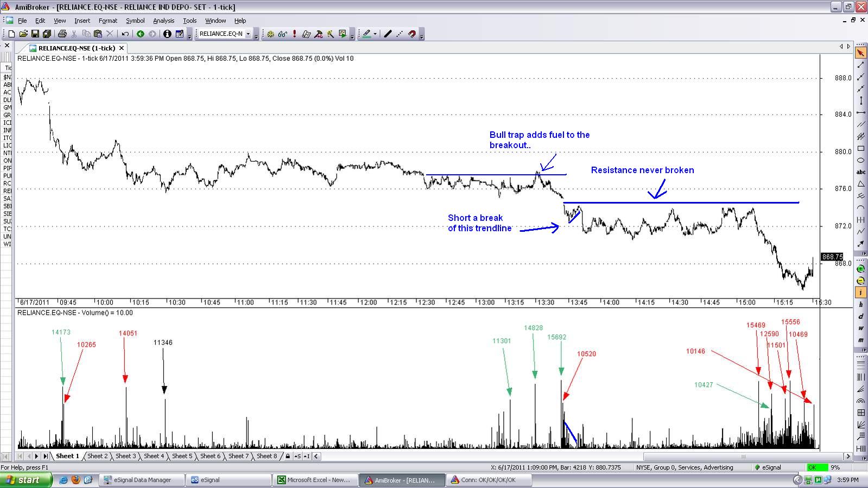Expand options arrow after the calendar icon
Viewport: 868px width, 488px height.
pyautogui.click(x=189, y=35)
